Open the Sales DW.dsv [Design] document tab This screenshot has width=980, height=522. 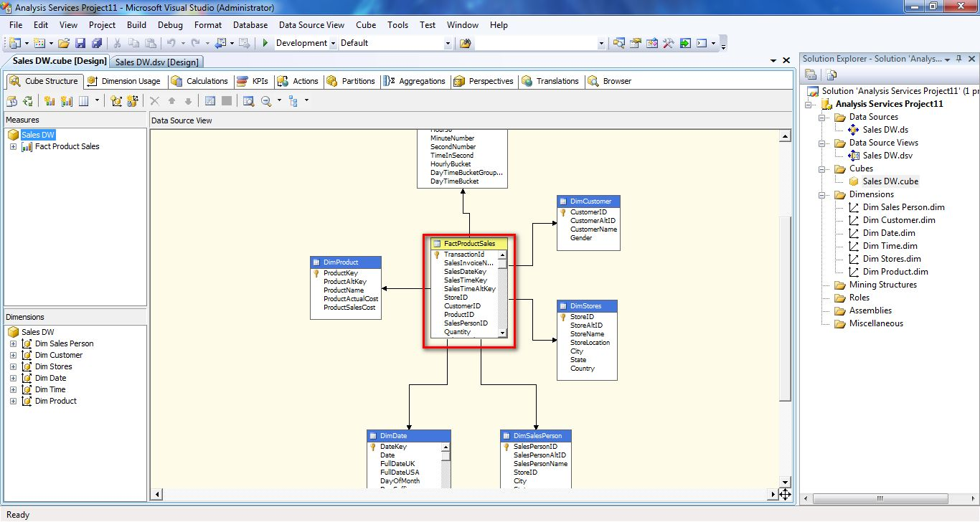click(157, 62)
